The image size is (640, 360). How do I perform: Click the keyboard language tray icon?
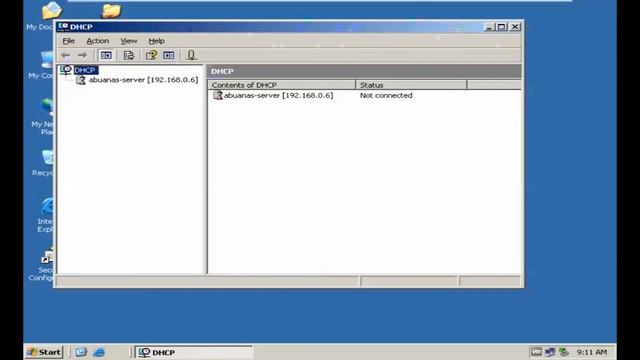(x=536, y=351)
